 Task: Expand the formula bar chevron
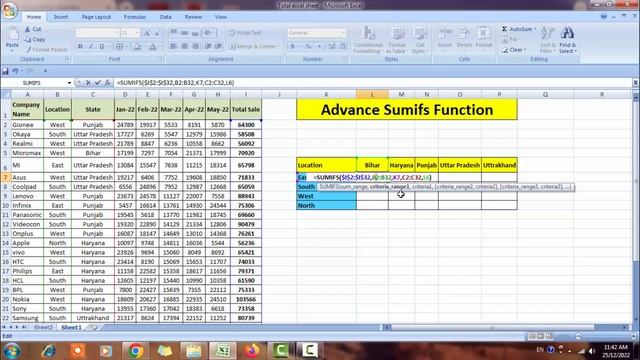tap(636, 83)
